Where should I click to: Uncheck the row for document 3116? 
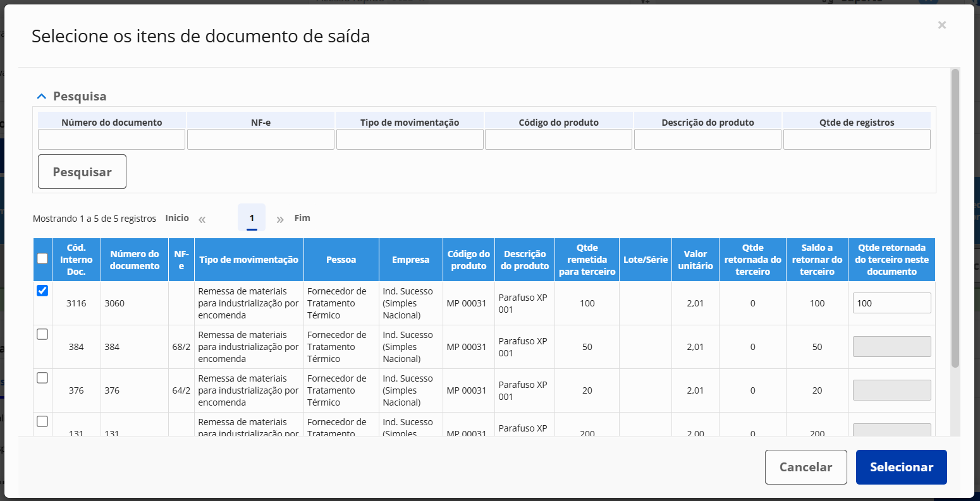[42, 291]
